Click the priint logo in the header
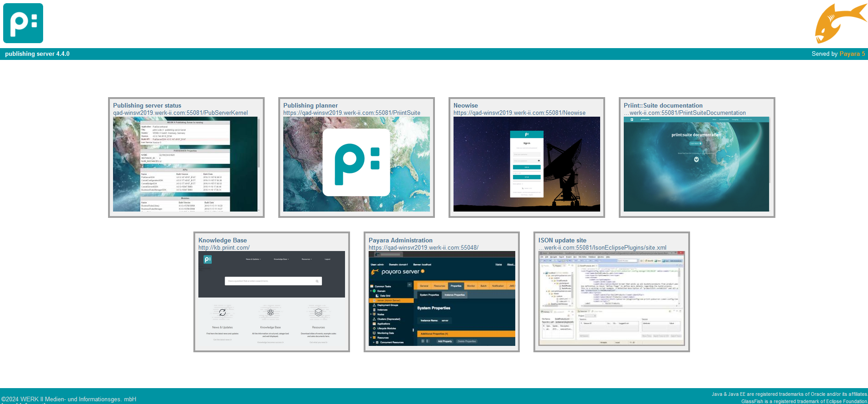The width and height of the screenshot is (868, 404). tap(23, 23)
